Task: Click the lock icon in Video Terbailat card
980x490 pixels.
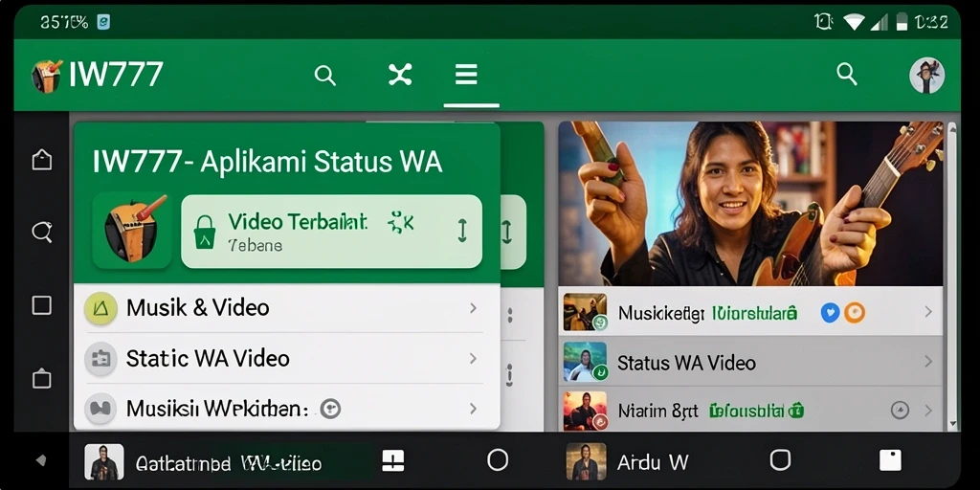Action: (x=205, y=232)
